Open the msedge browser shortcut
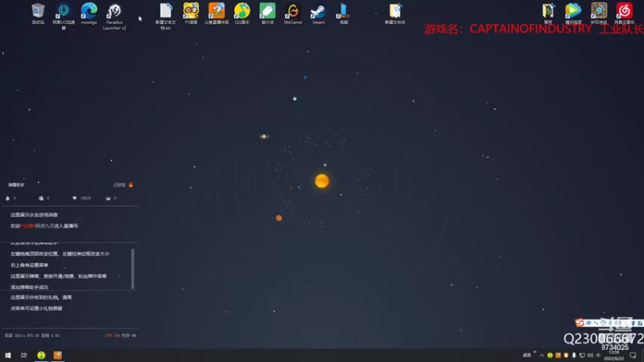Screen dimensions: 644x362 tap(89, 13)
